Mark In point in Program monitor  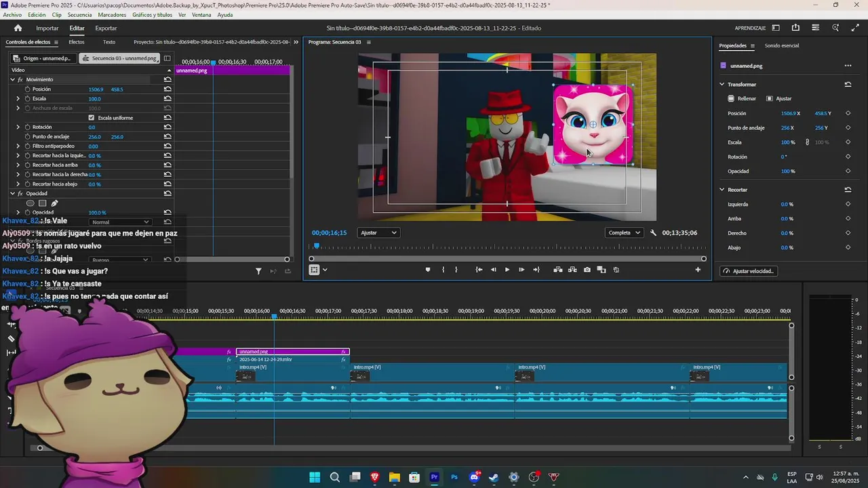[x=443, y=270]
